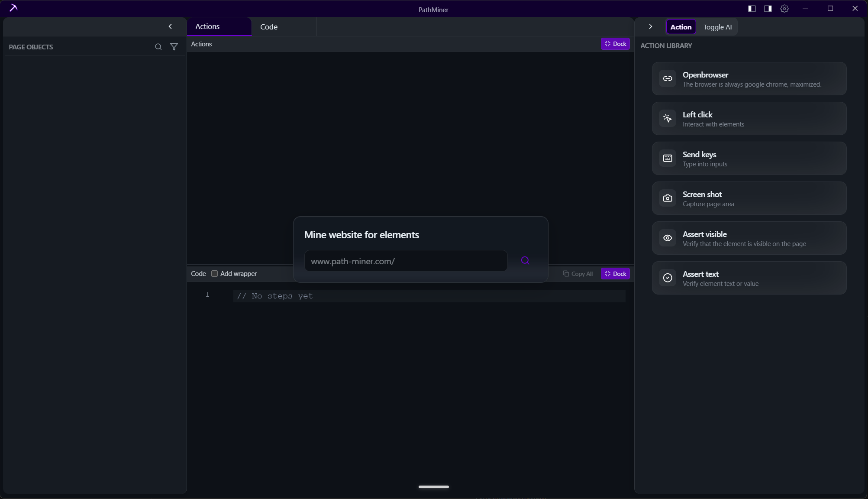
Task: Click the www.path-miner.com URL field
Action: click(406, 261)
